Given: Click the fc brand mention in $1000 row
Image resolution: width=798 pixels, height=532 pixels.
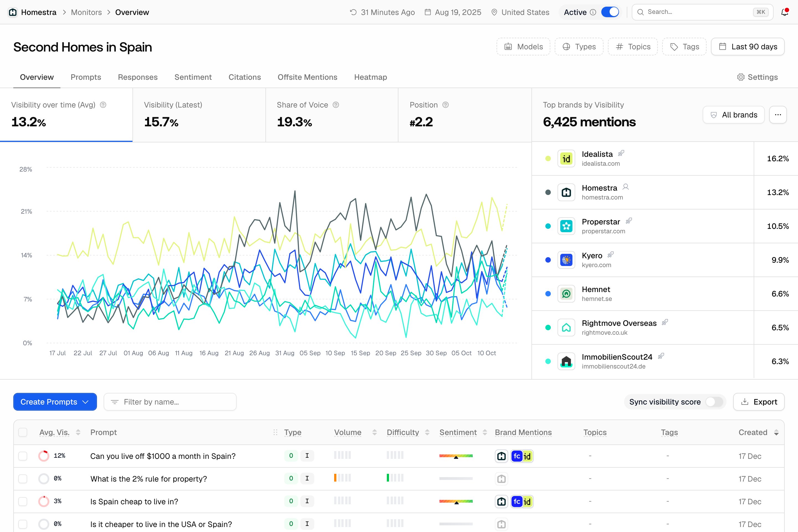Looking at the screenshot, I should (x=517, y=456).
